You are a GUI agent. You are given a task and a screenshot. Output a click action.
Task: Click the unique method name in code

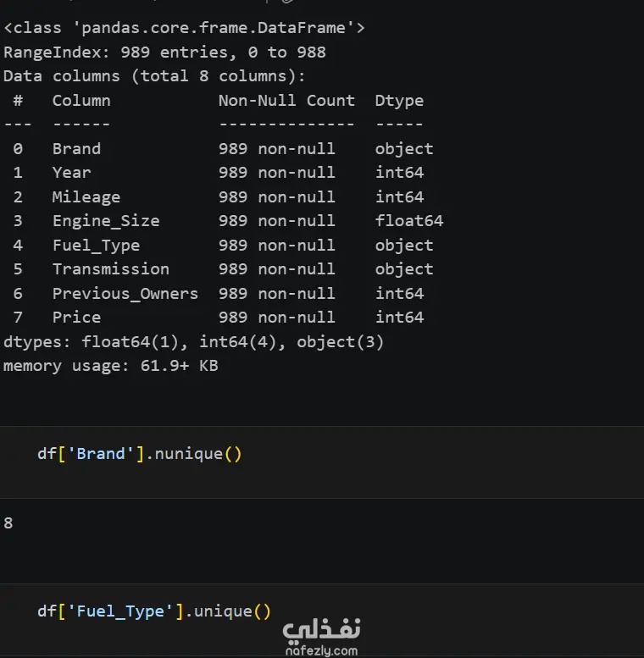[x=223, y=611]
